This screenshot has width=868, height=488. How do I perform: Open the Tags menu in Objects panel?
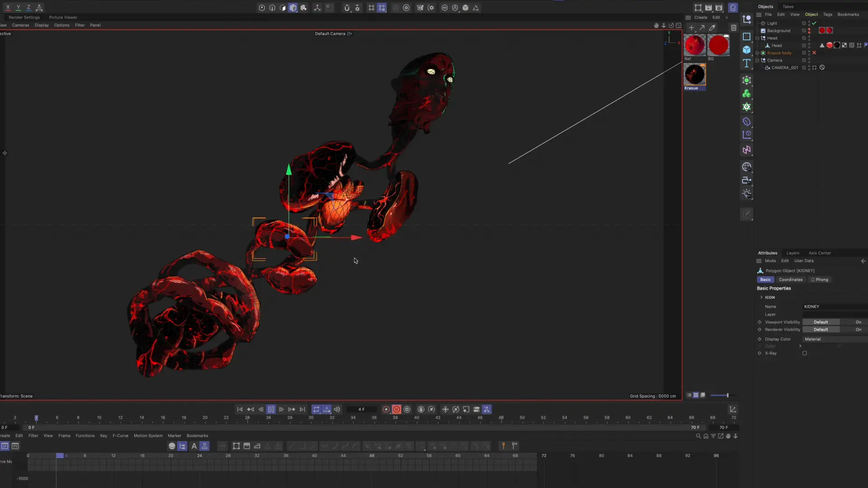(x=827, y=14)
